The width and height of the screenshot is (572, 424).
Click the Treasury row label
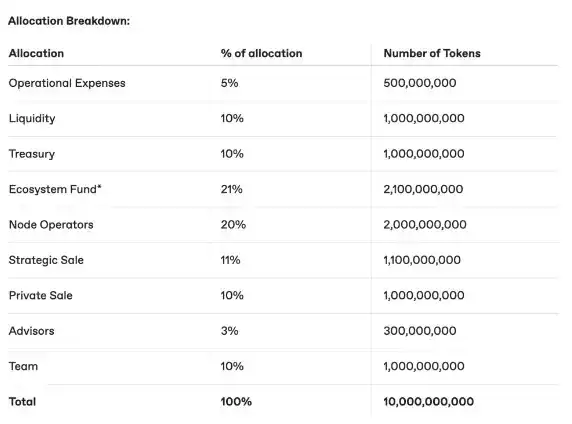32,154
